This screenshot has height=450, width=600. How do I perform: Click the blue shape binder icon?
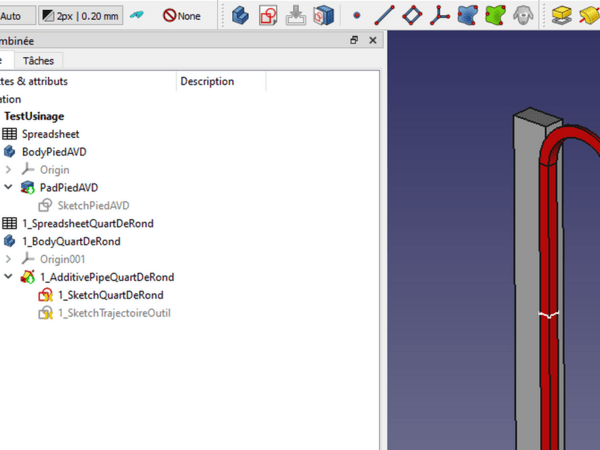tap(467, 15)
